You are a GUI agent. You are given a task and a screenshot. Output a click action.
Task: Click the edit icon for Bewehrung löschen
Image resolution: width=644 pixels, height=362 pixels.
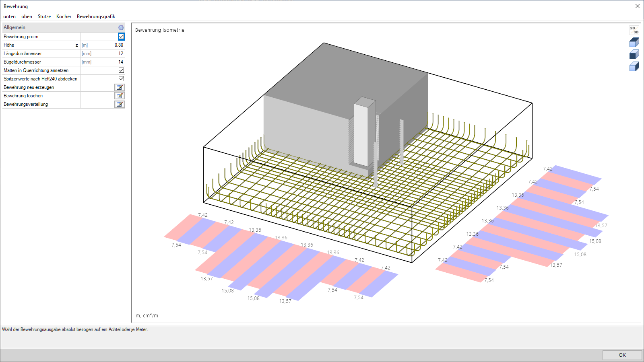pyautogui.click(x=120, y=96)
